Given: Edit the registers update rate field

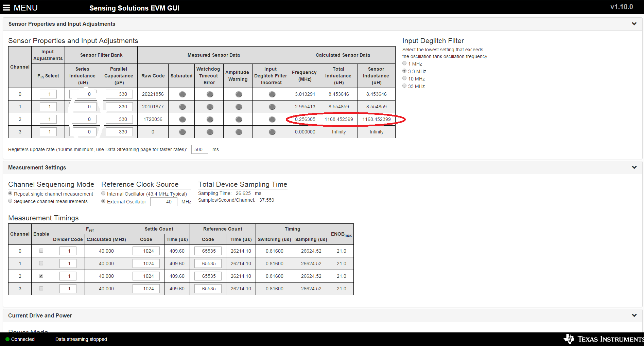Looking at the screenshot, I should (200, 149).
